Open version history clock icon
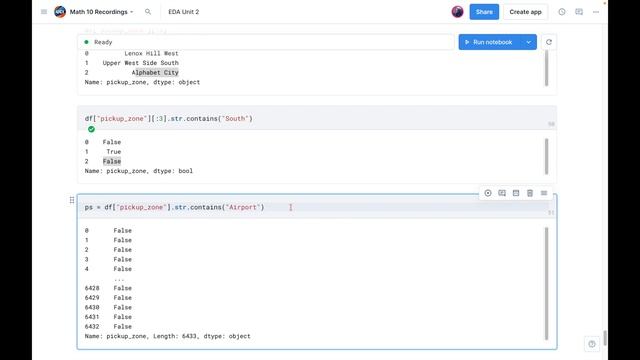This screenshot has height=360, width=640. (x=562, y=12)
